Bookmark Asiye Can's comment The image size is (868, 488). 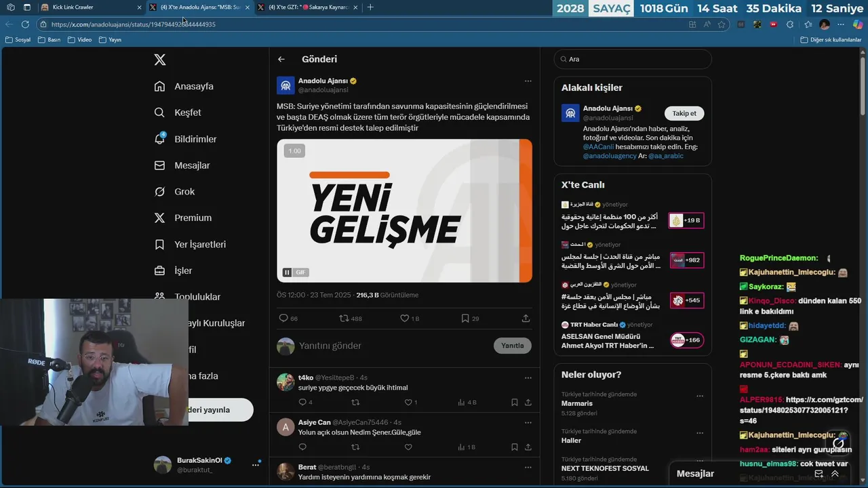pos(515,447)
